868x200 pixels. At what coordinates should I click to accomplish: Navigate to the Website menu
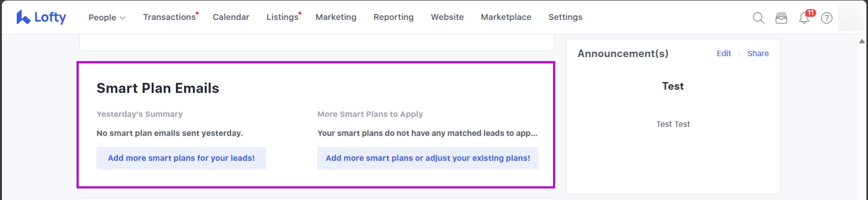click(x=447, y=17)
